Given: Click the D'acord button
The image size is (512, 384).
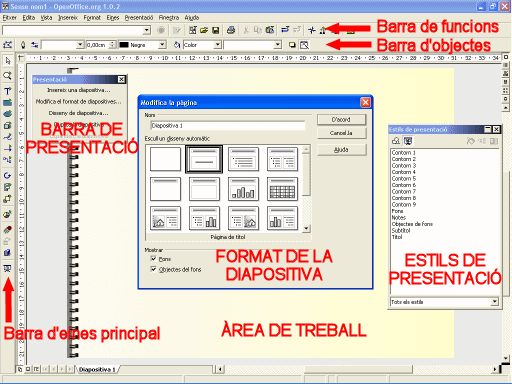Looking at the screenshot, I should (x=341, y=119).
